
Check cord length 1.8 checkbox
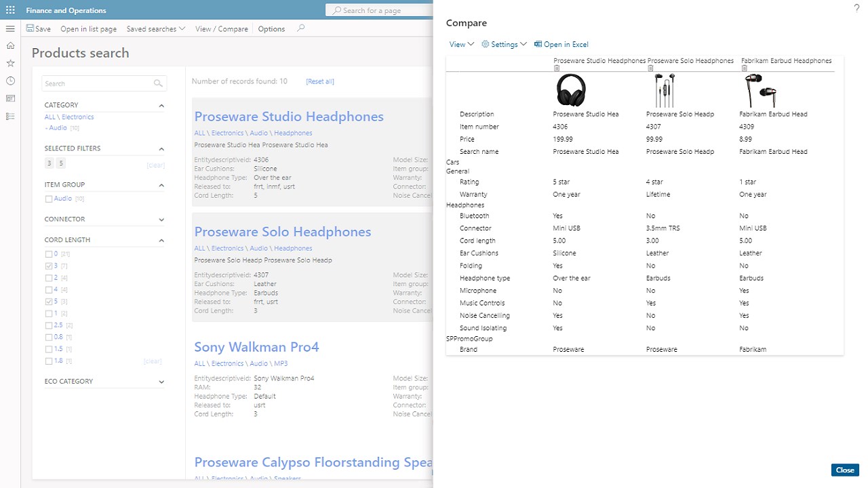(x=49, y=361)
